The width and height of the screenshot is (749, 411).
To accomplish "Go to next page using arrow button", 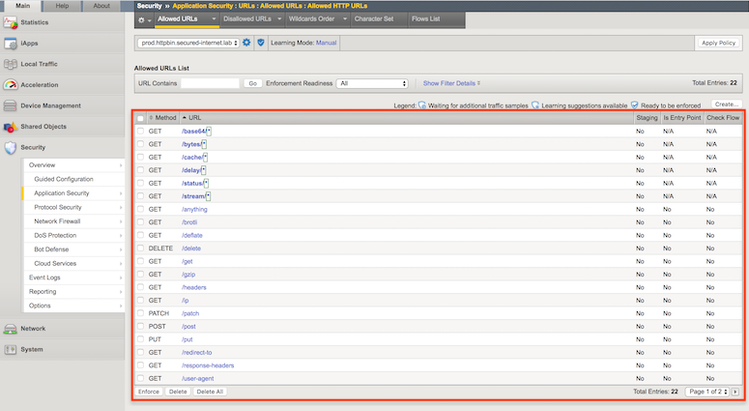I will [736, 391].
